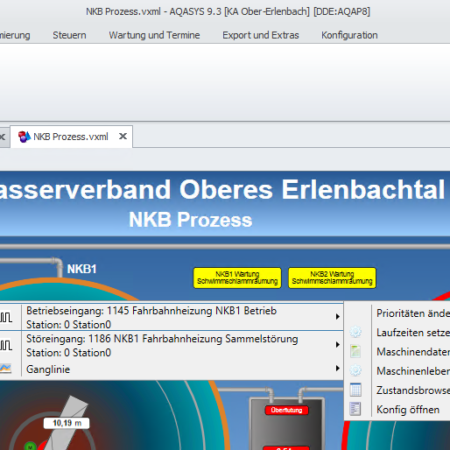Open the Konfiguration ribbon tab
This screenshot has width=450, height=450.
[349, 35]
